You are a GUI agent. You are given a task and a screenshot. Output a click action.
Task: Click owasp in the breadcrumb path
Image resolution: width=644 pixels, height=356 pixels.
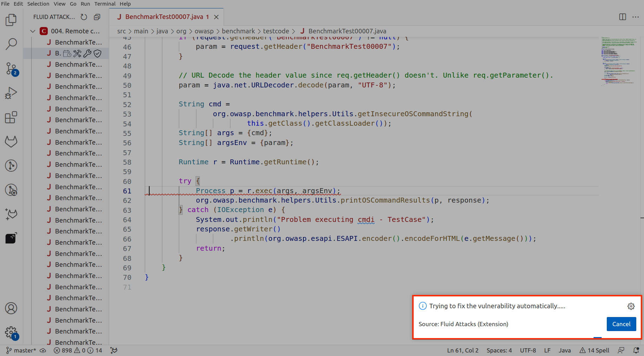click(x=204, y=31)
